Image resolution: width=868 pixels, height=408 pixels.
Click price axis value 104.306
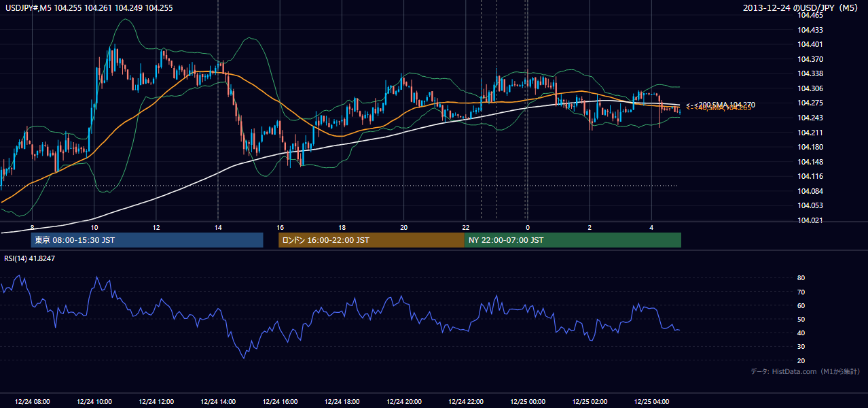(810, 88)
